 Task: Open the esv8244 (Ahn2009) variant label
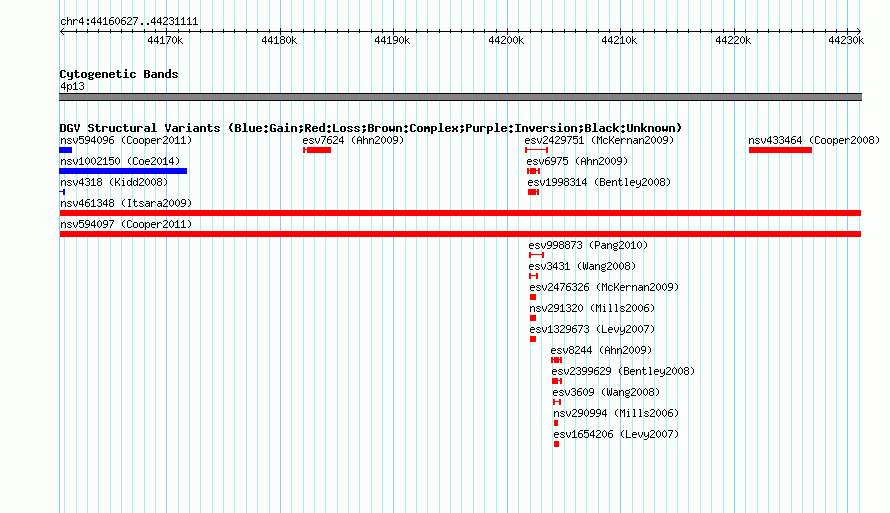(601, 350)
